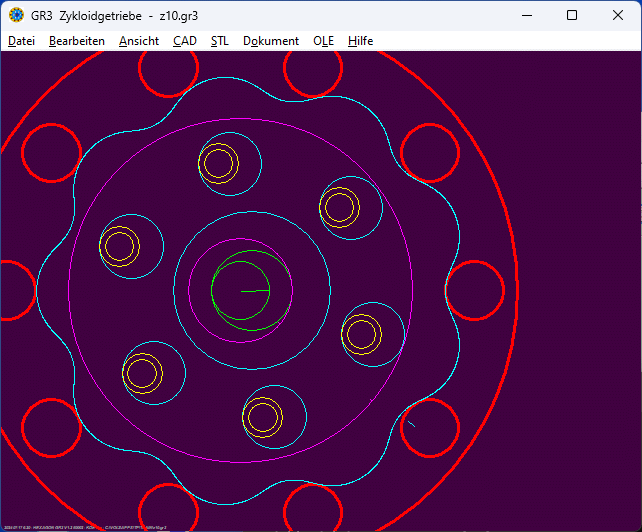Click the short cyan mark near lower-right red pin

pos(411,425)
